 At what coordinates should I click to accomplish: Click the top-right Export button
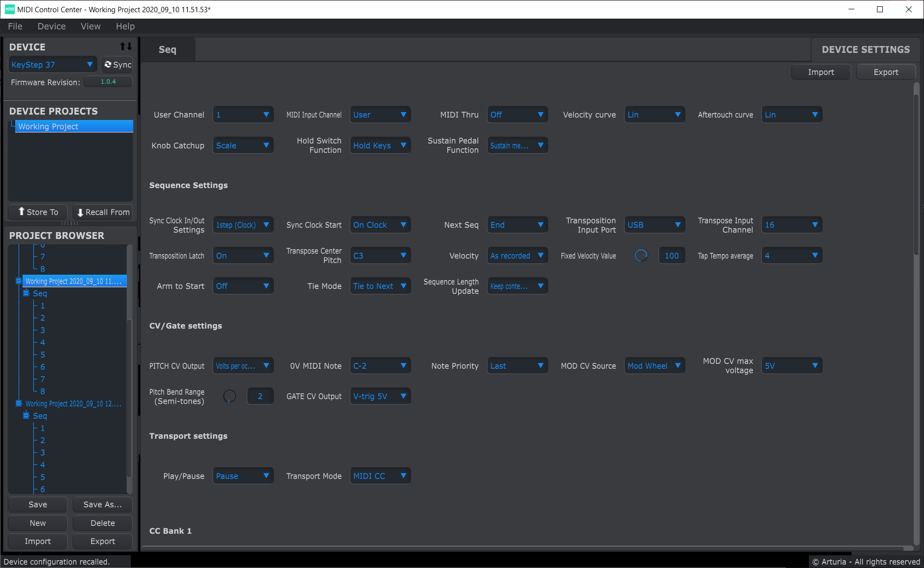(886, 72)
